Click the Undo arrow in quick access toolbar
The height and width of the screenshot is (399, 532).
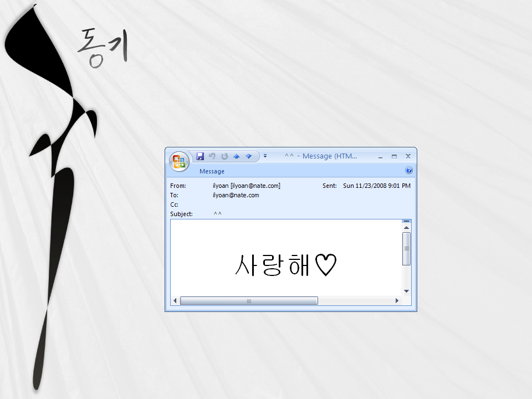click(212, 156)
